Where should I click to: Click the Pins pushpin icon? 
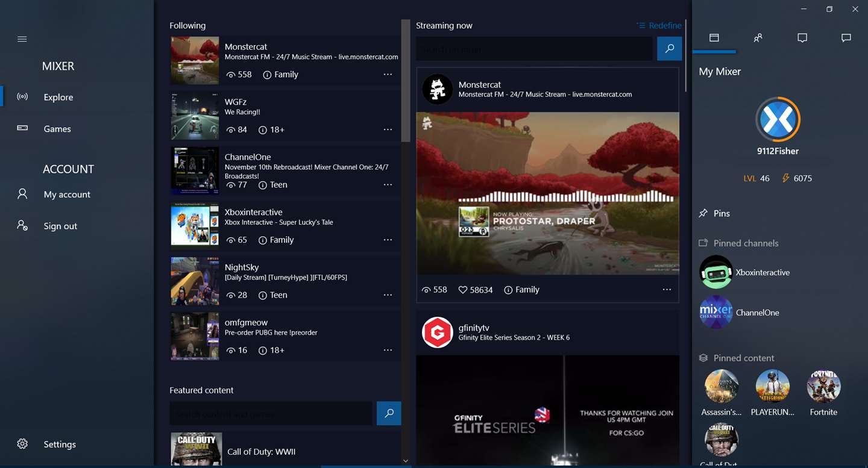[703, 213]
